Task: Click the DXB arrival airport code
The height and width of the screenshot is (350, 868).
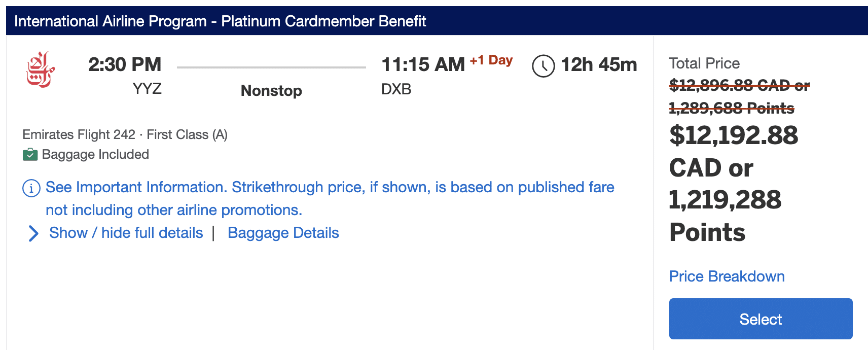Action: pos(396,89)
